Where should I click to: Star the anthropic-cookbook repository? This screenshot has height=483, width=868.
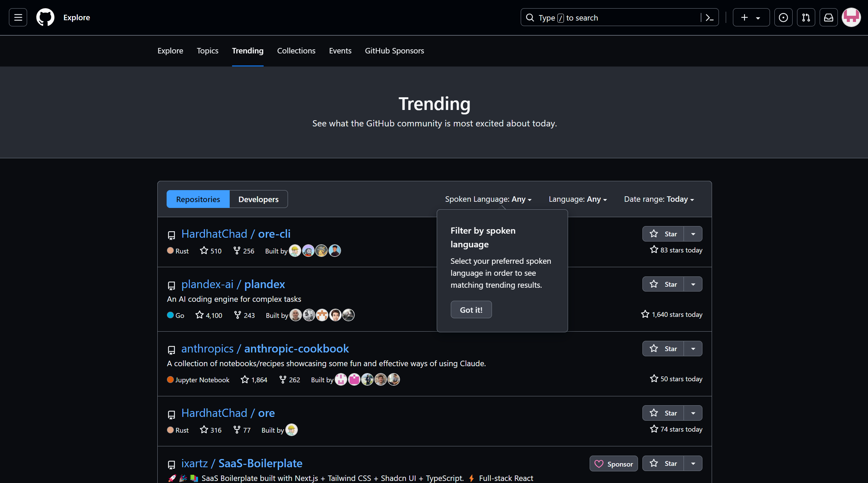pyautogui.click(x=663, y=349)
